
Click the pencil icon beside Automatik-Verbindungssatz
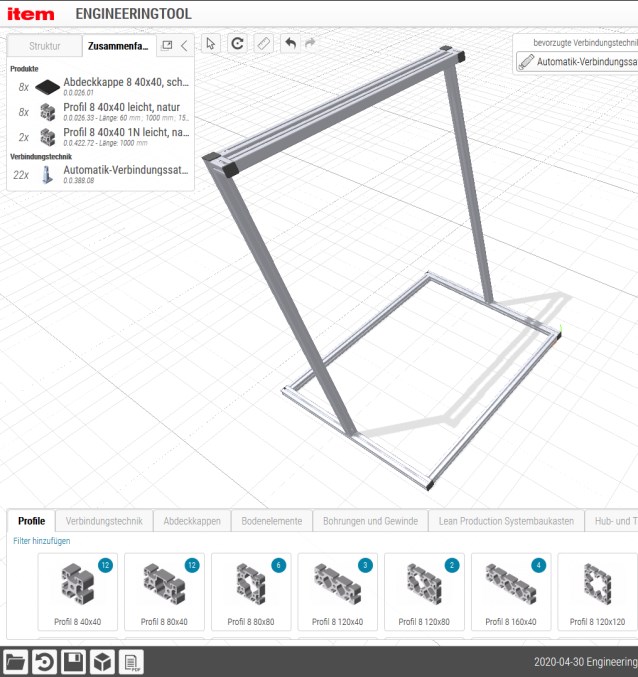[x=526, y=61]
